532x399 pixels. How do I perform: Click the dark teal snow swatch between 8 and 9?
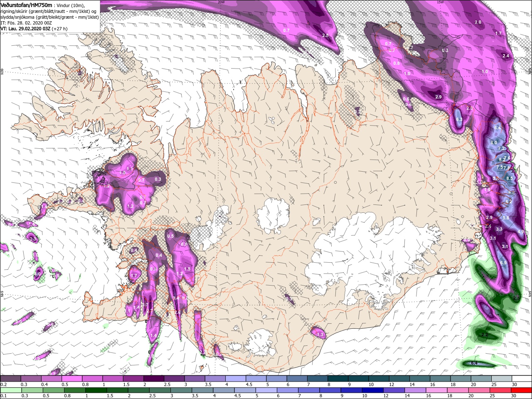tap(337, 379)
